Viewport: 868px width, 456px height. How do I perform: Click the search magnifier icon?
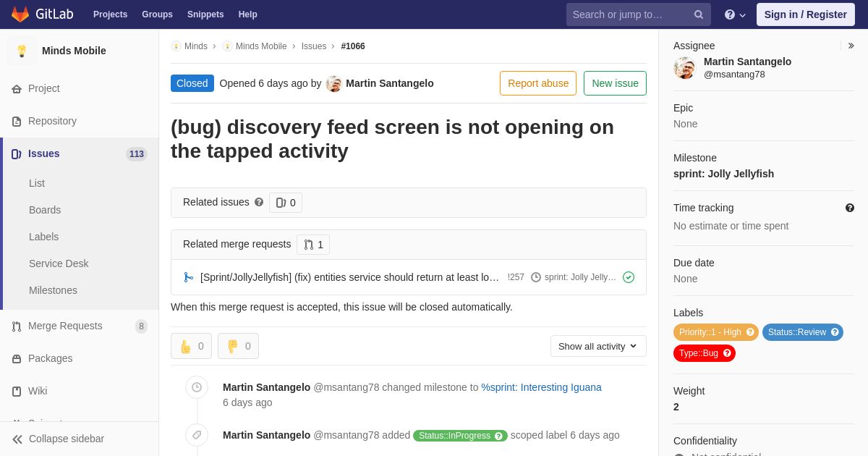[699, 14]
